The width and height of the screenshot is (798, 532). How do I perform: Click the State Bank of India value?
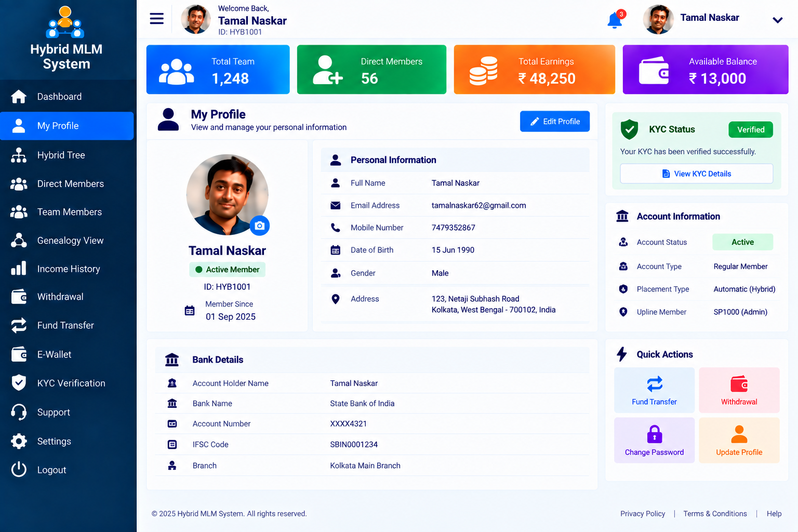[x=362, y=403]
